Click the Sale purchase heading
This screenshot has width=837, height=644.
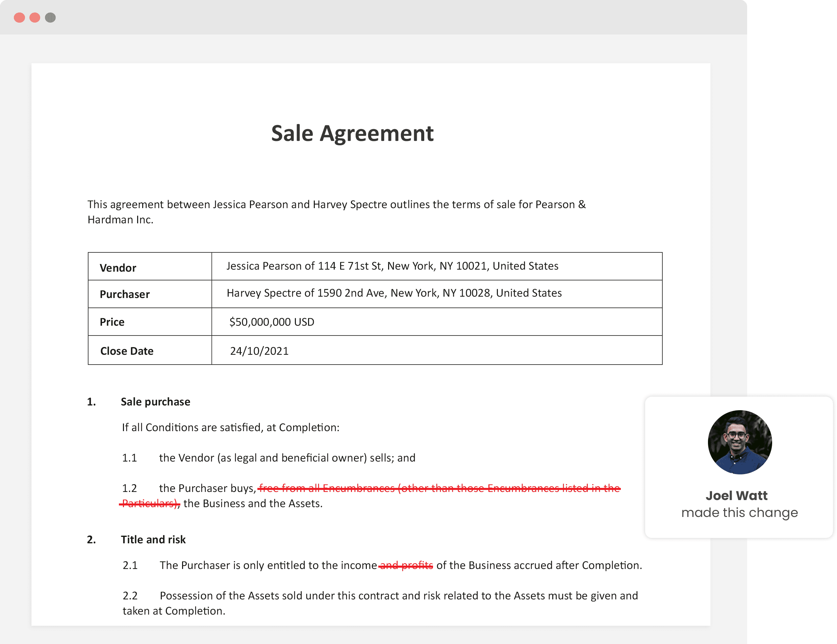tap(155, 402)
